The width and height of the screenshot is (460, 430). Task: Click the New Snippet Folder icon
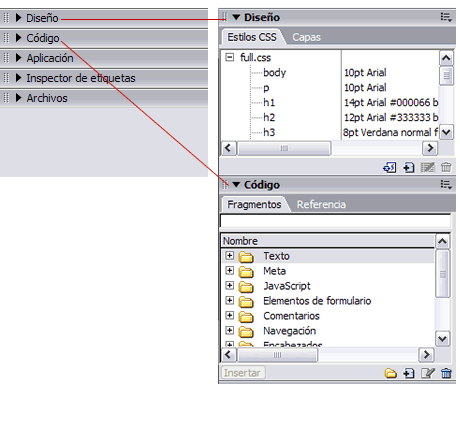tap(390, 373)
